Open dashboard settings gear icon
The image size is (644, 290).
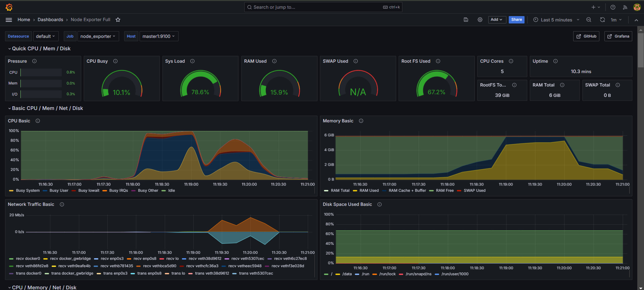tap(480, 20)
